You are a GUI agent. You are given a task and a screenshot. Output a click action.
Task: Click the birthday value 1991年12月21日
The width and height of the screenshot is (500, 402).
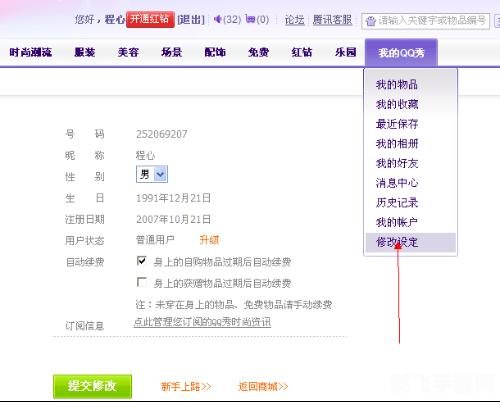[x=173, y=198]
